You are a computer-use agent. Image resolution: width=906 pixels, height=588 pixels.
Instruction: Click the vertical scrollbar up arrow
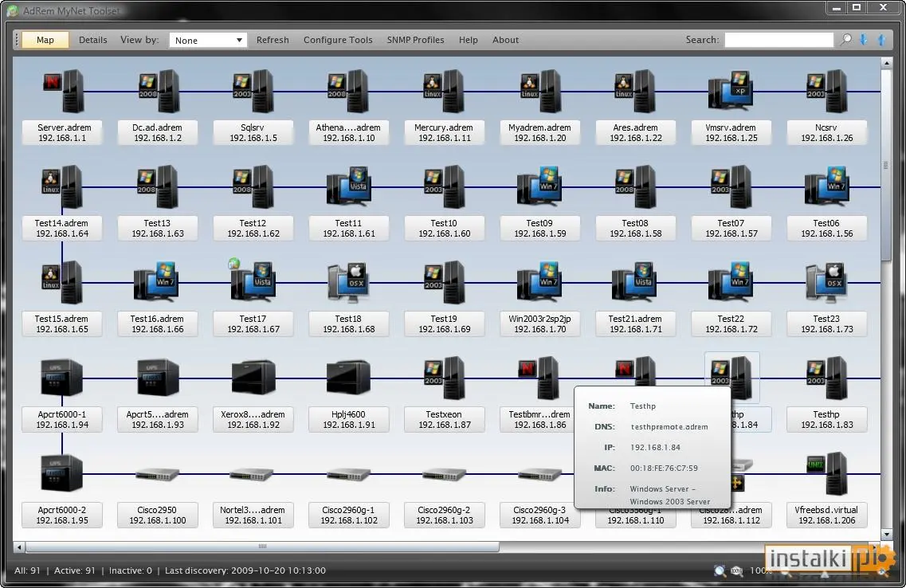886,62
